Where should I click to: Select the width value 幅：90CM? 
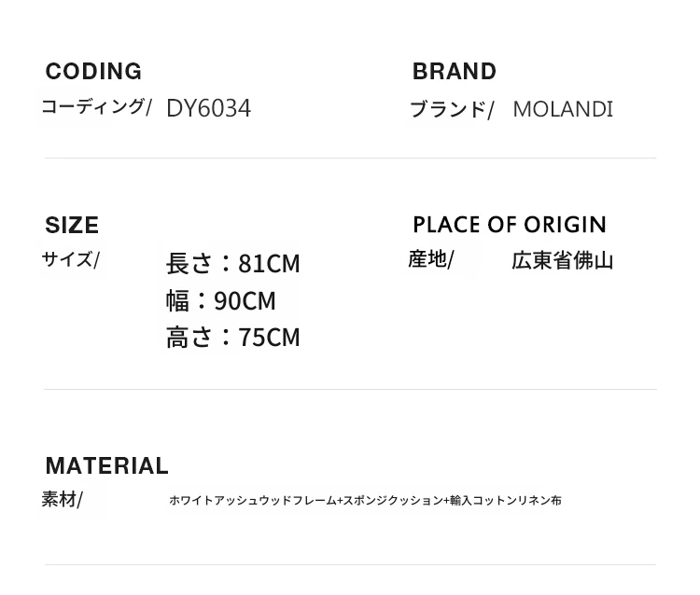pos(220,300)
